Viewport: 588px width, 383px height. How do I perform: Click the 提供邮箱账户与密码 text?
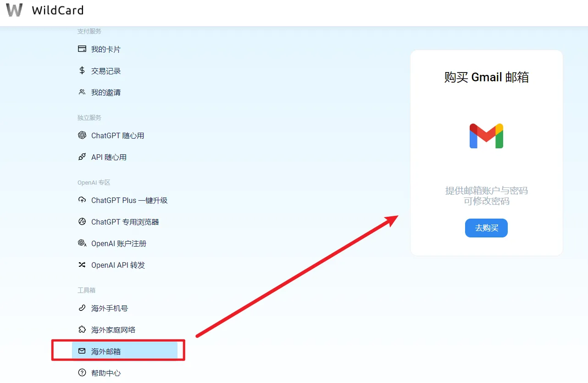(486, 191)
